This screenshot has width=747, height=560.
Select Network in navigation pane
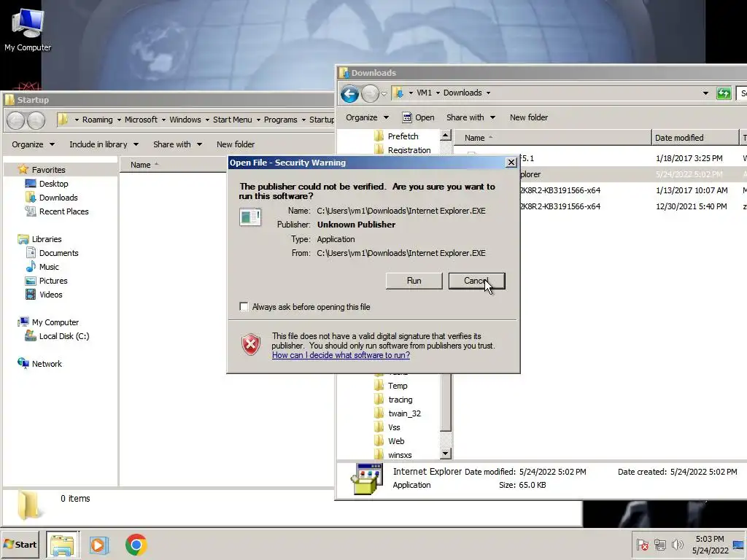pos(39,364)
